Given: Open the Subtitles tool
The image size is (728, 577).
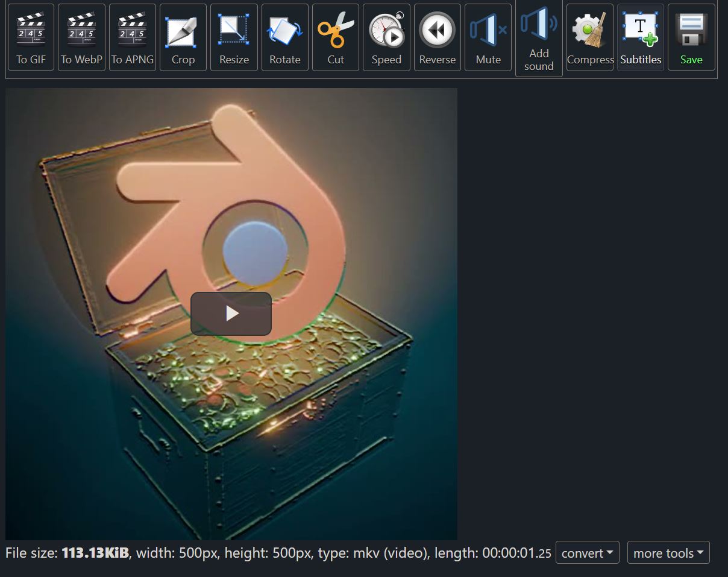Looking at the screenshot, I should [x=641, y=37].
